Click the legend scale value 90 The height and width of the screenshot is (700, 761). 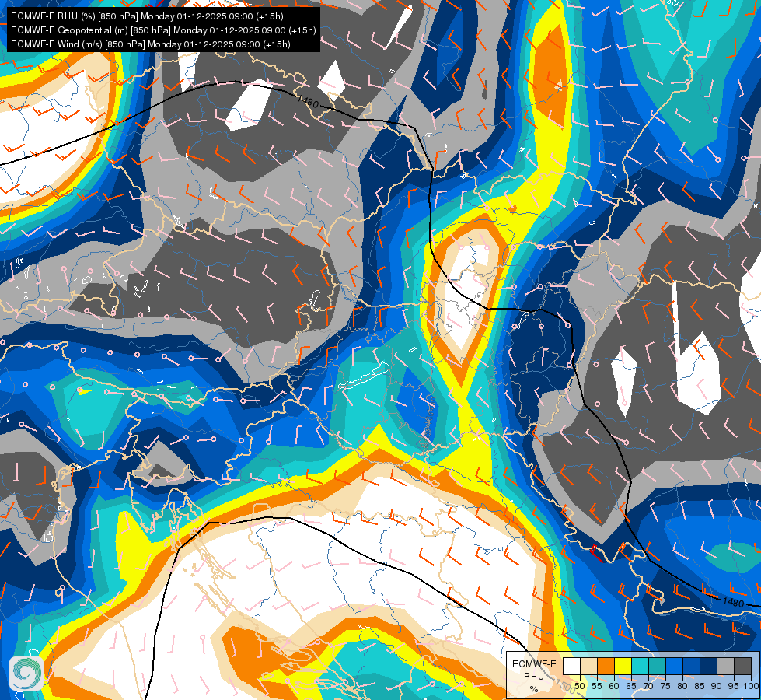717,686
